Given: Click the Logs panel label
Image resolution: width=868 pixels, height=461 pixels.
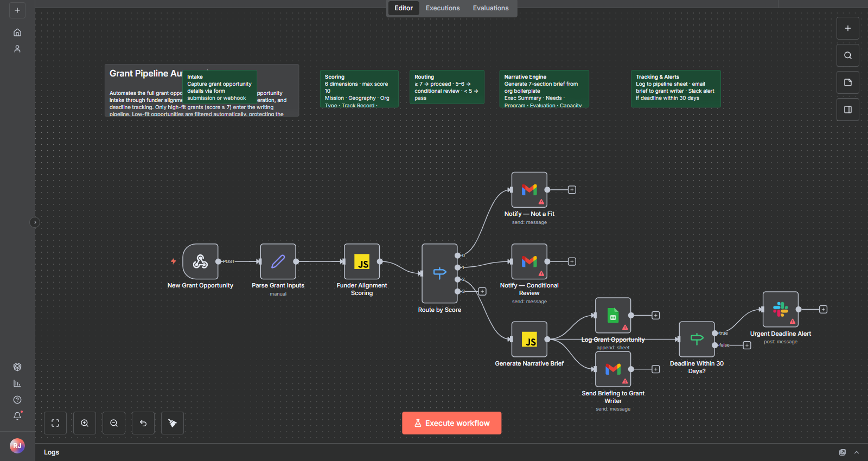Looking at the screenshot, I should tap(52, 452).
